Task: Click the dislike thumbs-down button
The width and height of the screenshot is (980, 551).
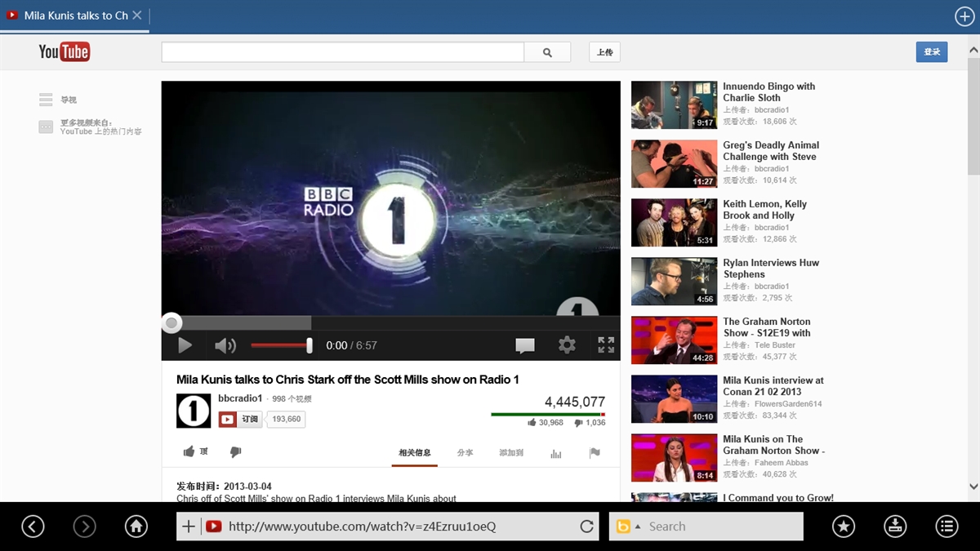Action: 236,451
